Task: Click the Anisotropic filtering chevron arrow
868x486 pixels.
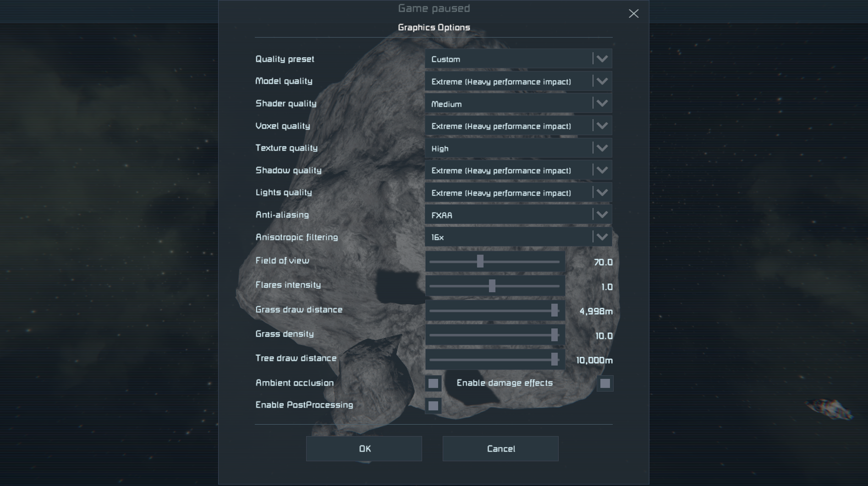Action: [602, 237]
